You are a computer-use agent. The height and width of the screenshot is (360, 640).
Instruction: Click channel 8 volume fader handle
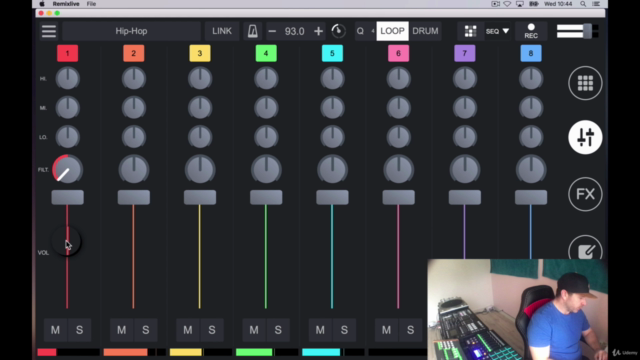coord(531,198)
